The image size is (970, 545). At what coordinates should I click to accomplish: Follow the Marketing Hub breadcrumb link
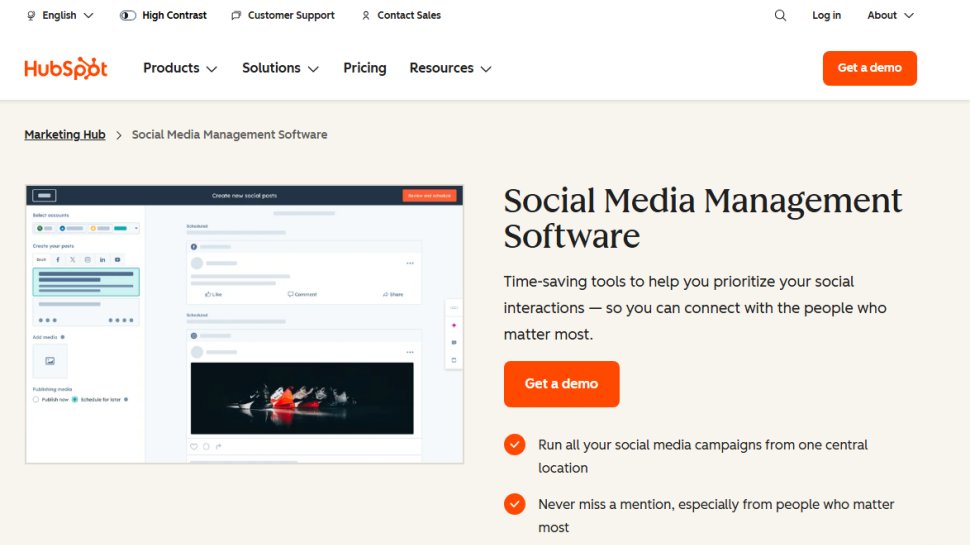[x=65, y=135]
